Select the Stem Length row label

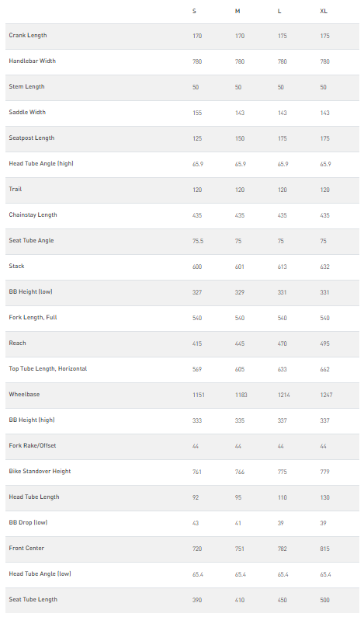click(x=26, y=86)
